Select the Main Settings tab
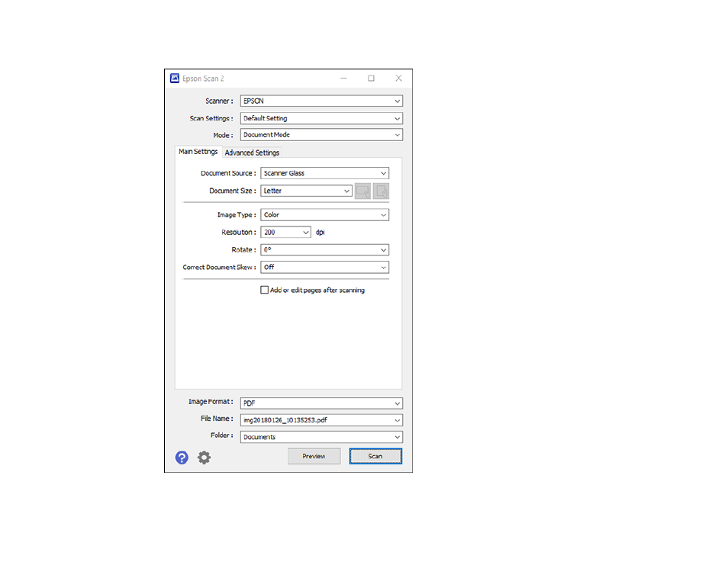Image resolution: width=728 pixels, height=562 pixels. [x=198, y=152]
